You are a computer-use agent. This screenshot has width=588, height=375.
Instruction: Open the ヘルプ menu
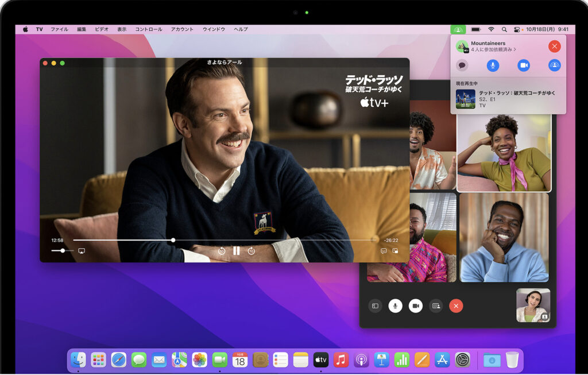[241, 29]
